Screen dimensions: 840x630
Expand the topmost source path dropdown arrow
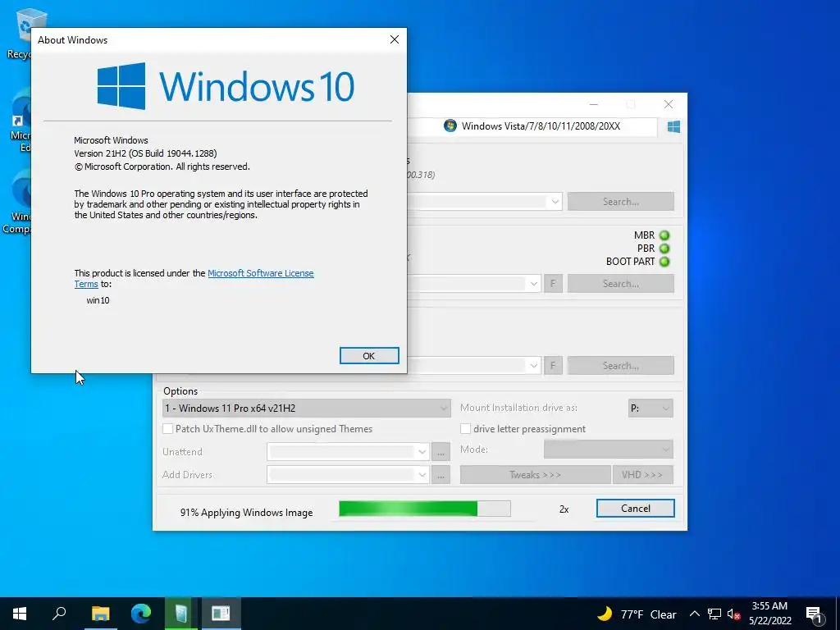pyautogui.click(x=555, y=202)
